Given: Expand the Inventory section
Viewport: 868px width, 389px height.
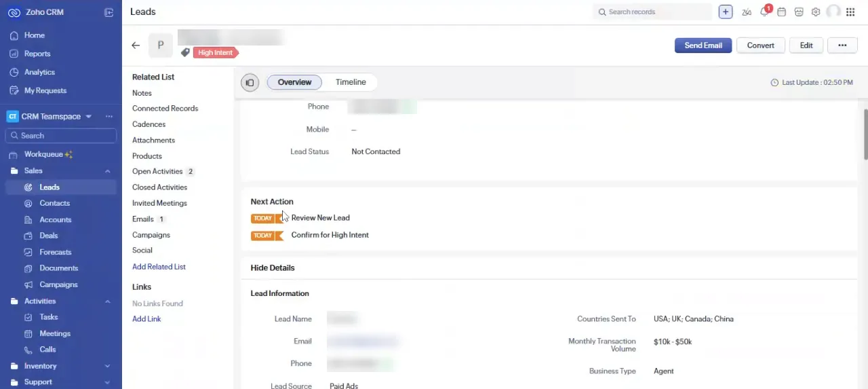Looking at the screenshot, I should pyautogui.click(x=107, y=366).
